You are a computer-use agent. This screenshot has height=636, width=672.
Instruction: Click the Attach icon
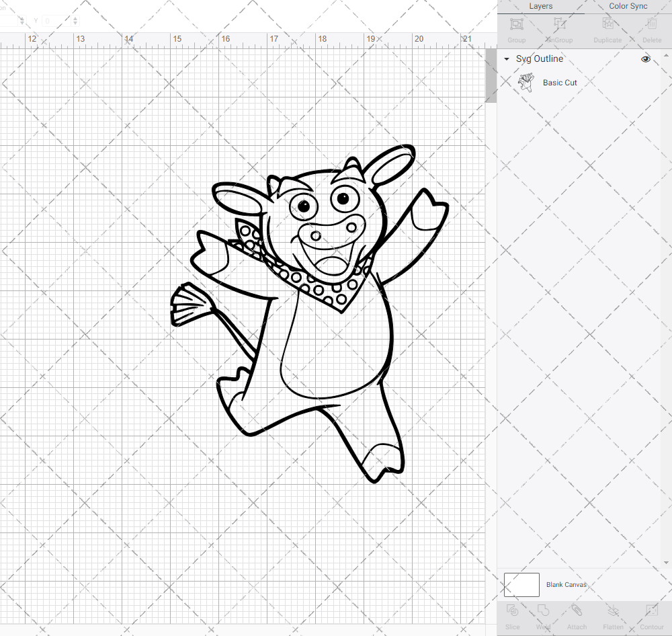click(577, 615)
